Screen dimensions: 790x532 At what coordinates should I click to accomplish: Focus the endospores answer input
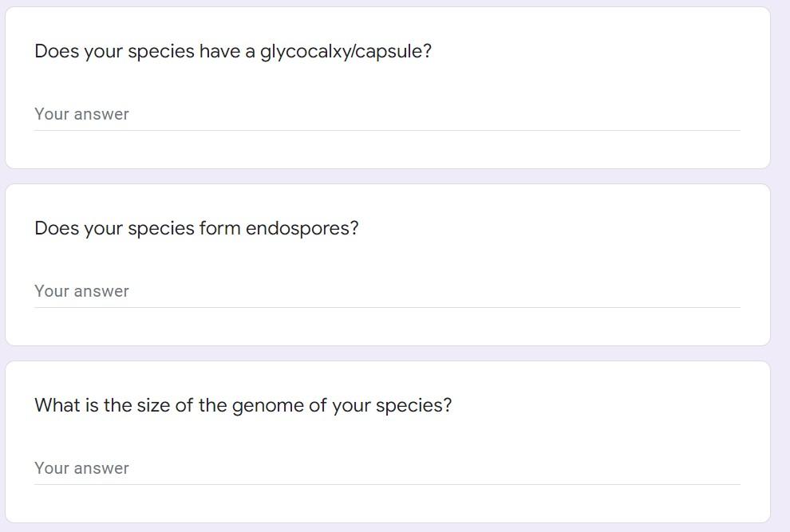(387, 292)
